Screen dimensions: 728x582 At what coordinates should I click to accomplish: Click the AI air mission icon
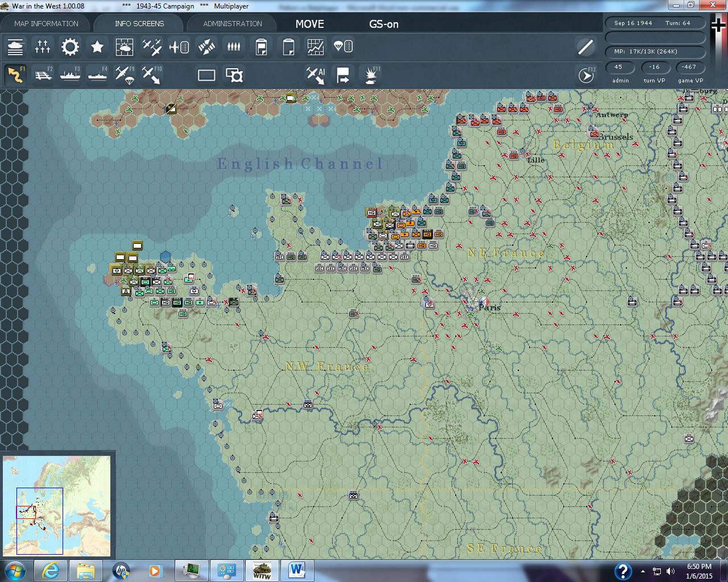point(316,75)
